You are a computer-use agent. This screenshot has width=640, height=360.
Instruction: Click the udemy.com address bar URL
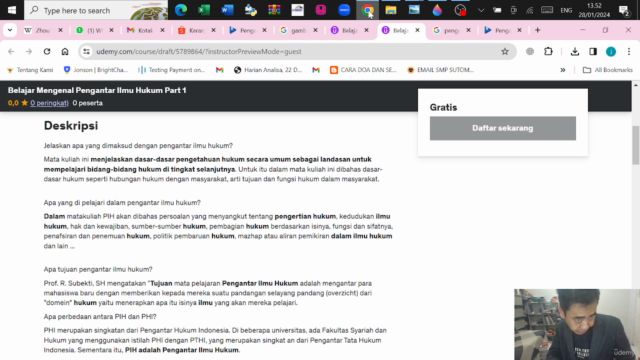[x=199, y=51]
